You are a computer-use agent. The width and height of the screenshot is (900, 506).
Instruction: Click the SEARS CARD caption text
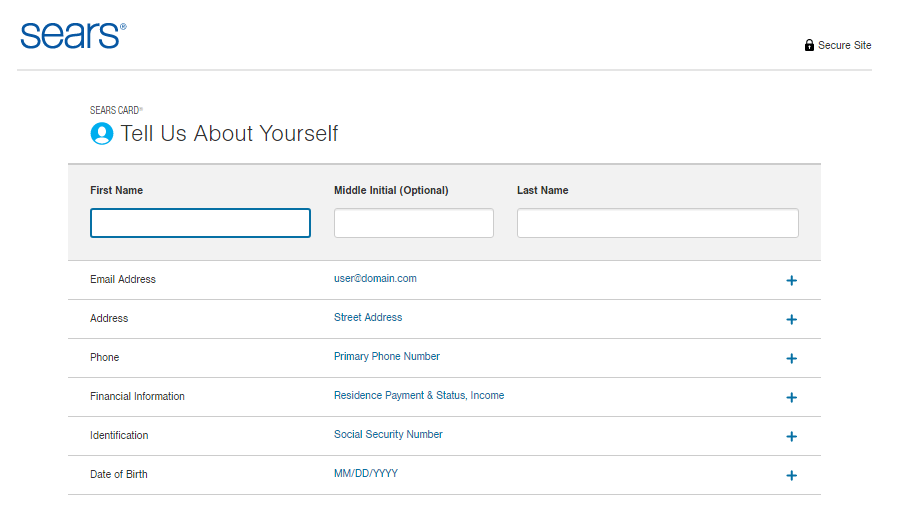click(x=116, y=110)
